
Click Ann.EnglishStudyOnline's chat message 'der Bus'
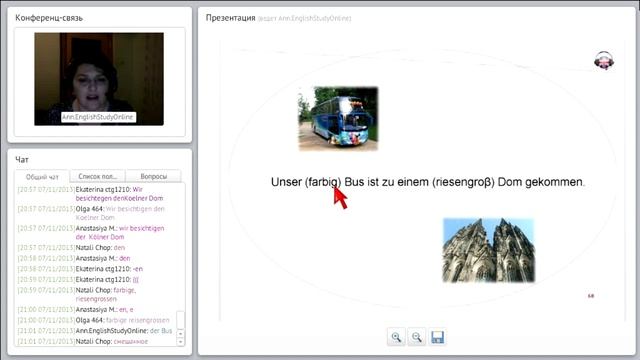[x=161, y=331]
